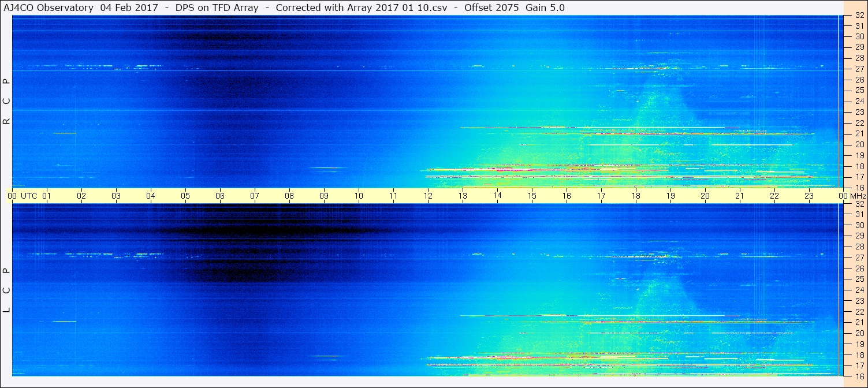This screenshot has width=868, height=388.
Task: Select hour marker 06 on time axis
Action: 220,196
